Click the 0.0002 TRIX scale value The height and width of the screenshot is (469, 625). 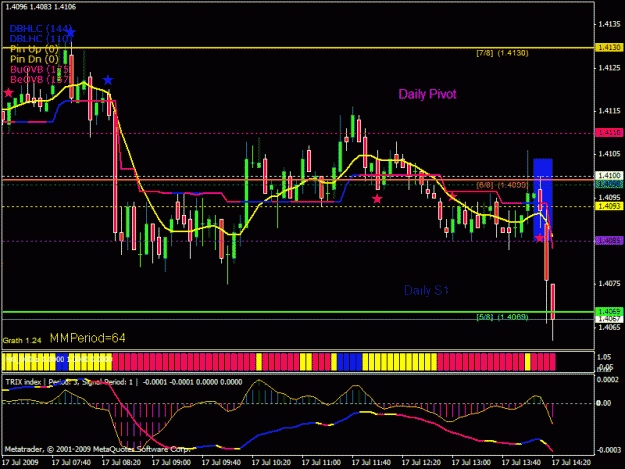(x=608, y=380)
